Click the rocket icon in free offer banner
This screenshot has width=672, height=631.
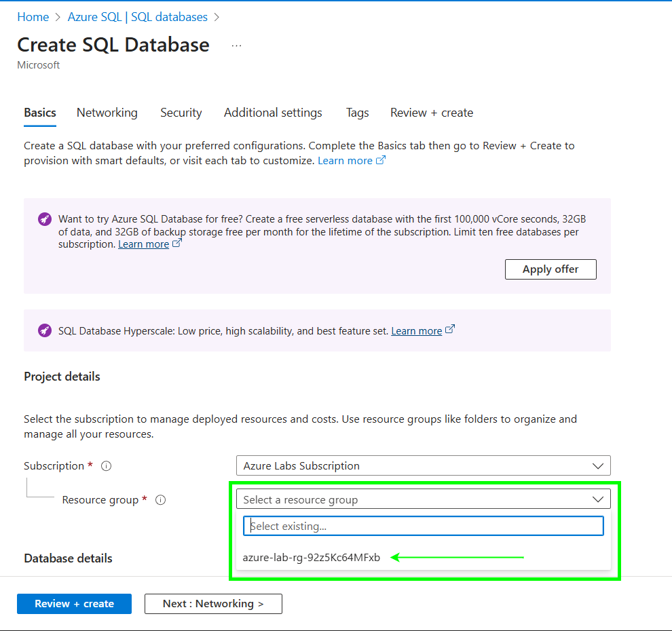[45, 219]
